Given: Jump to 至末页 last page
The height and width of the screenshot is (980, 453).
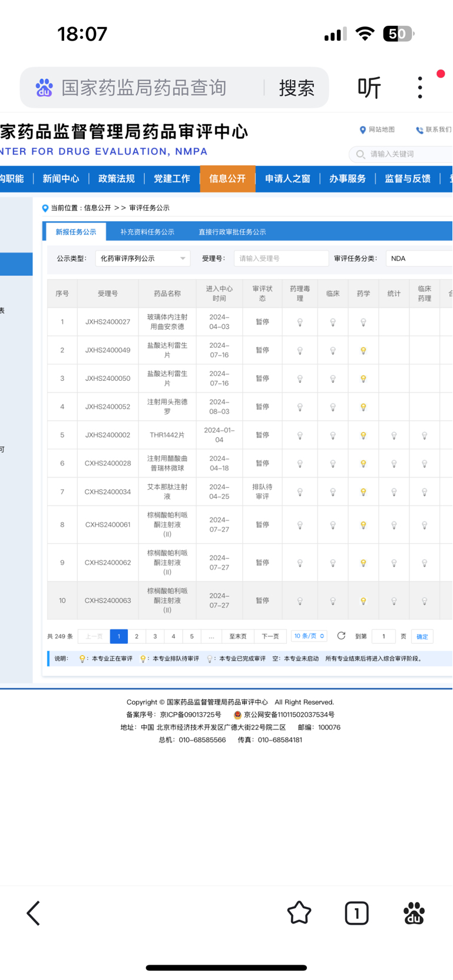Looking at the screenshot, I should click(238, 636).
